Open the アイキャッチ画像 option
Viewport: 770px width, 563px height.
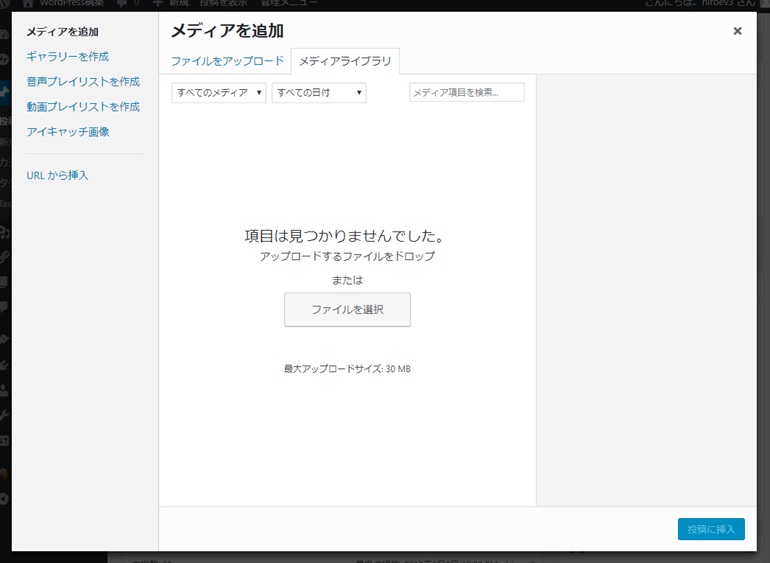click(x=67, y=131)
